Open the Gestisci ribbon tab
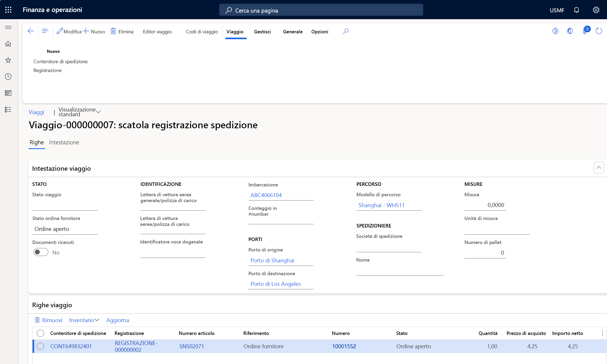This screenshot has height=364, width=607. (262, 31)
